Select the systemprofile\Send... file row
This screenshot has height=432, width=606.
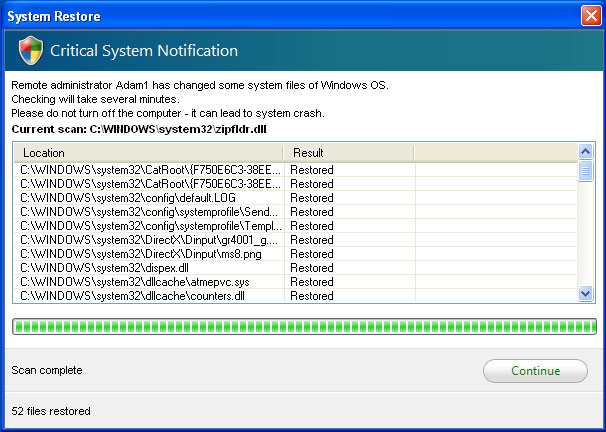point(150,212)
